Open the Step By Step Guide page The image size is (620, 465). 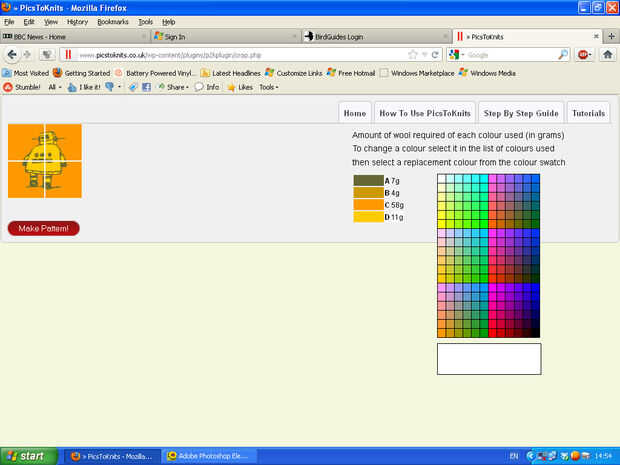[521, 113]
